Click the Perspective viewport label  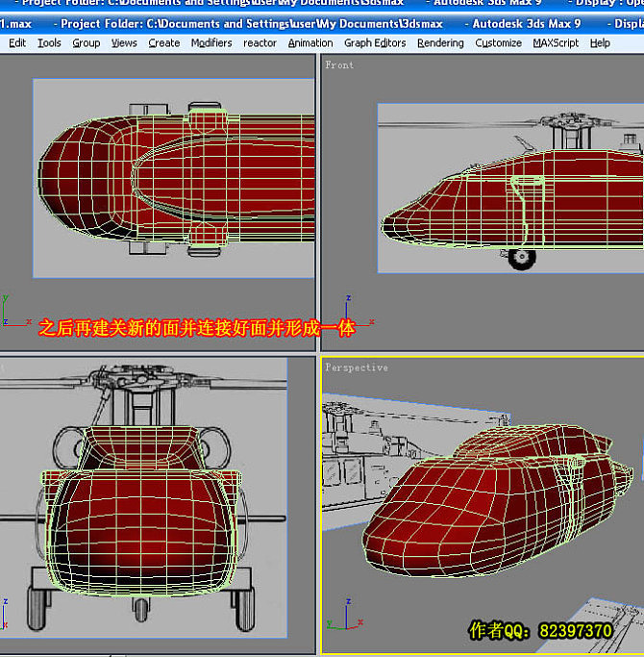coord(357,367)
